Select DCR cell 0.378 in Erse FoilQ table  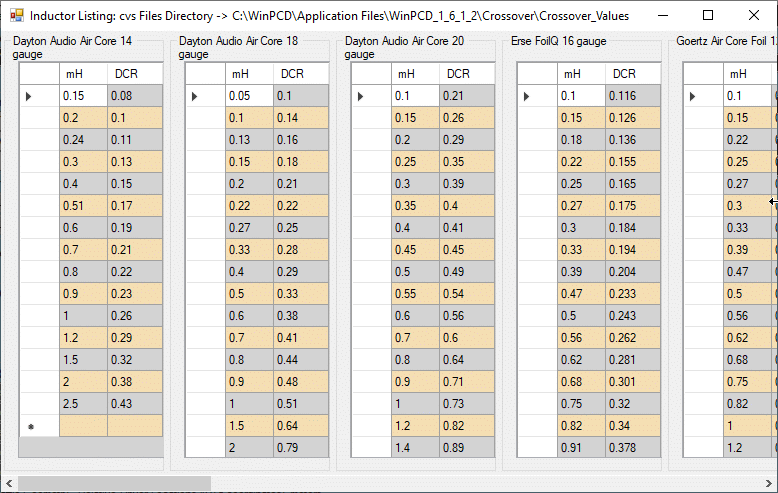[635, 448]
